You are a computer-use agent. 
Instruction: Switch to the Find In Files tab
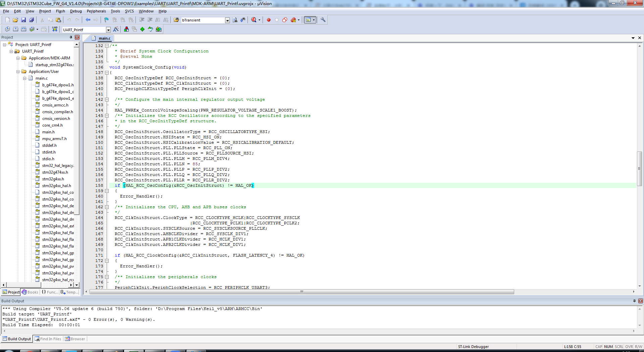[x=48, y=339]
